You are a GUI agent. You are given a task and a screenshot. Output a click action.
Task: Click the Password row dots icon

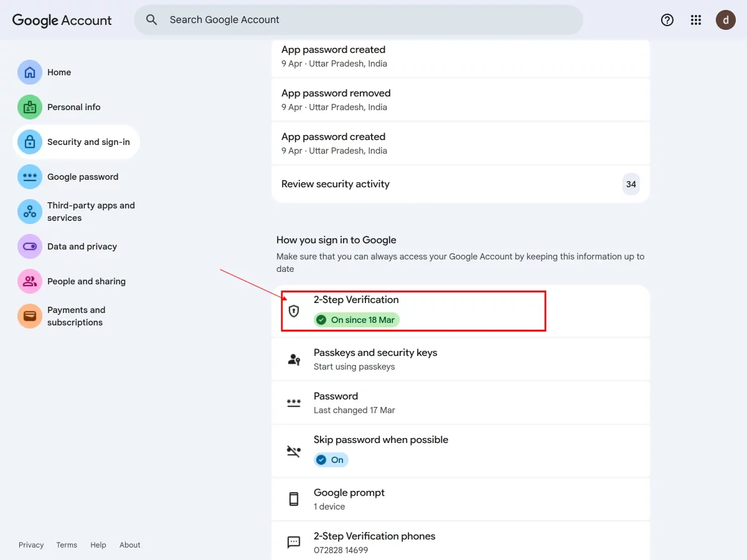click(294, 403)
